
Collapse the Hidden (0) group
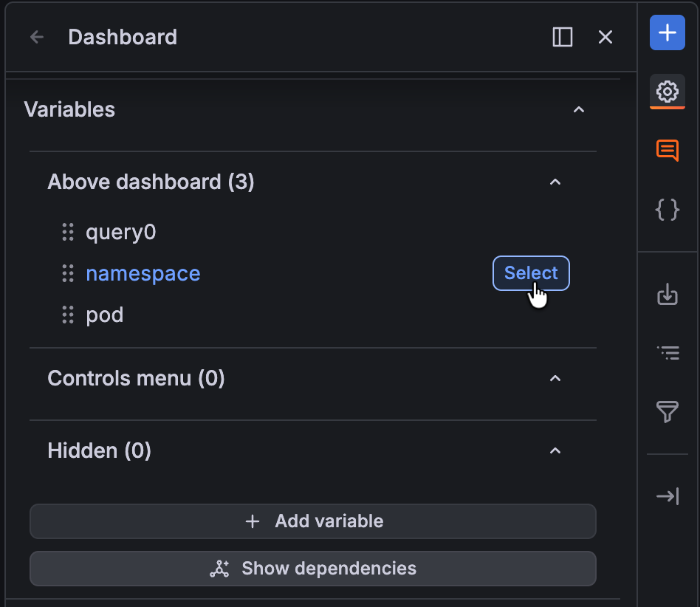(555, 450)
